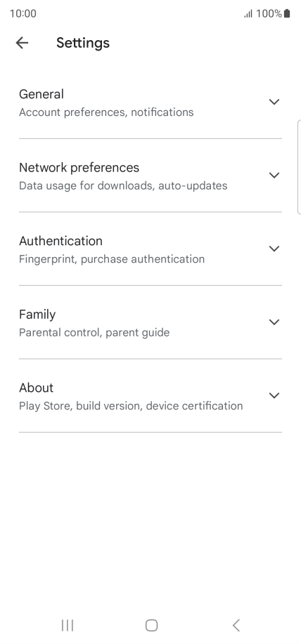Click "Parental control, parent guide" description
The width and height of the screenshot is (301, 644).
point(94,332)
